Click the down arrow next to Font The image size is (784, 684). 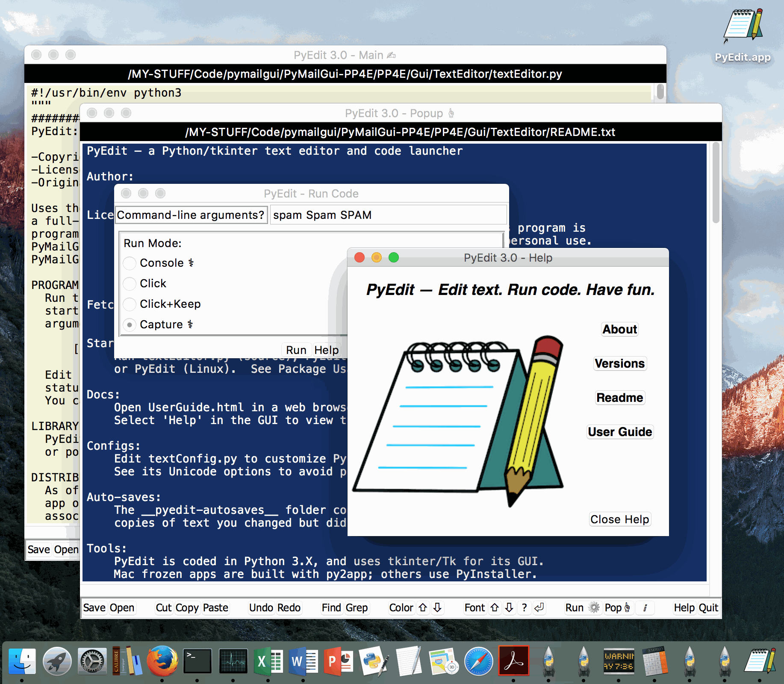click(x=509, y=607)
